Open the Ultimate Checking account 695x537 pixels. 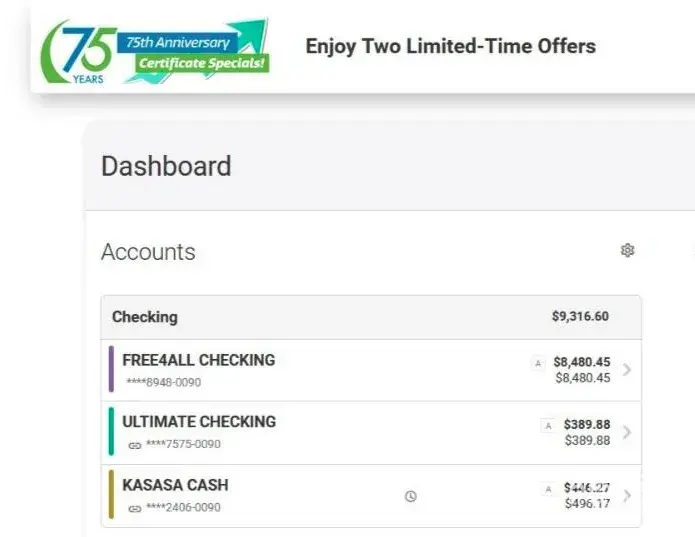199,422
